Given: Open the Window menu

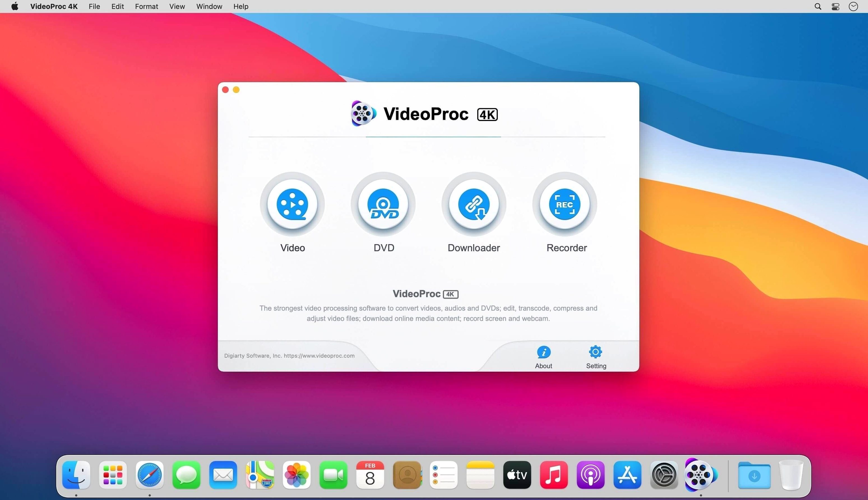Looking at the screenshot, I should tap(210, 6).
